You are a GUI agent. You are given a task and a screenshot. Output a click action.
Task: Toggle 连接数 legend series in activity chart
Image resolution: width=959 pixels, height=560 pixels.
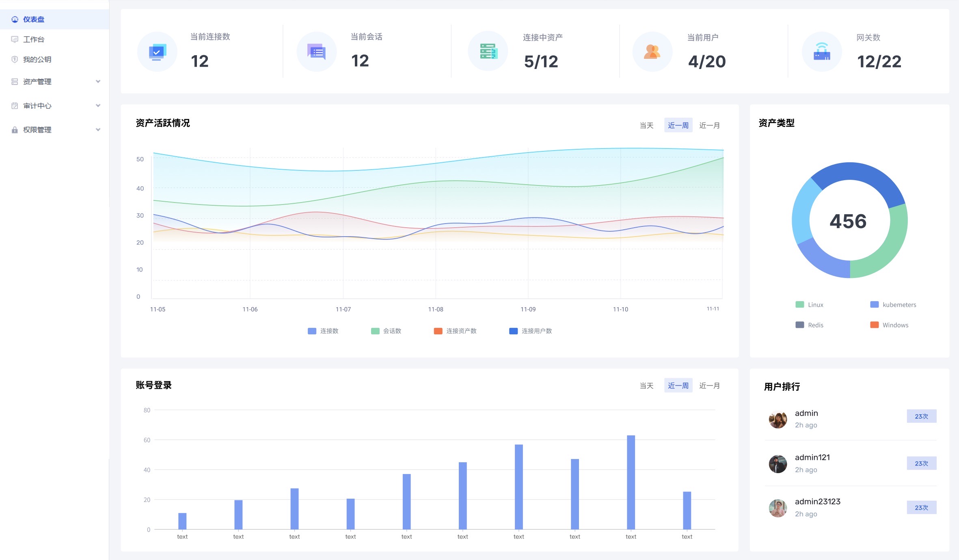point(323,331)
